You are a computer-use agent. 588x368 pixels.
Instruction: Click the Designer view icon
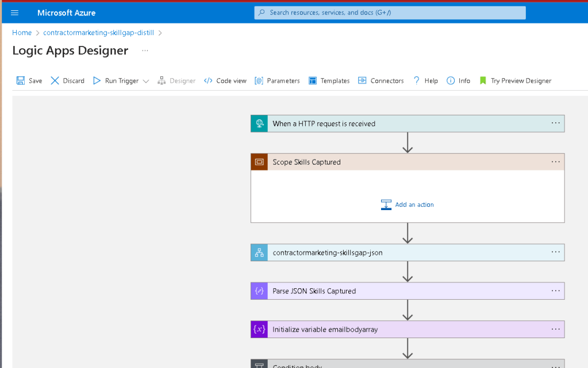(x=162, y=80)
